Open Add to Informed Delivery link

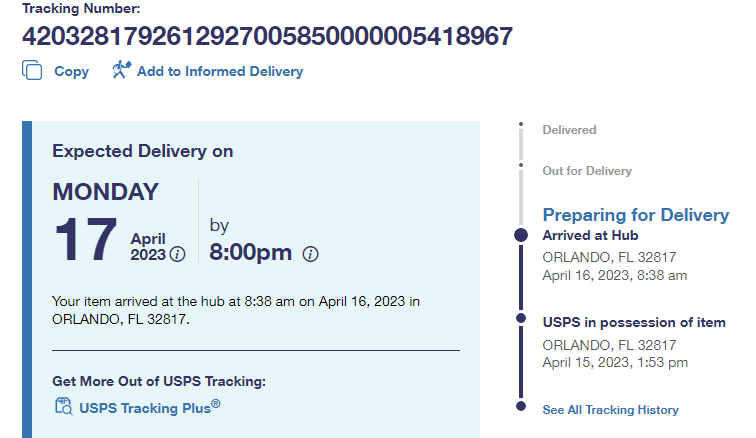click(219, 71)
